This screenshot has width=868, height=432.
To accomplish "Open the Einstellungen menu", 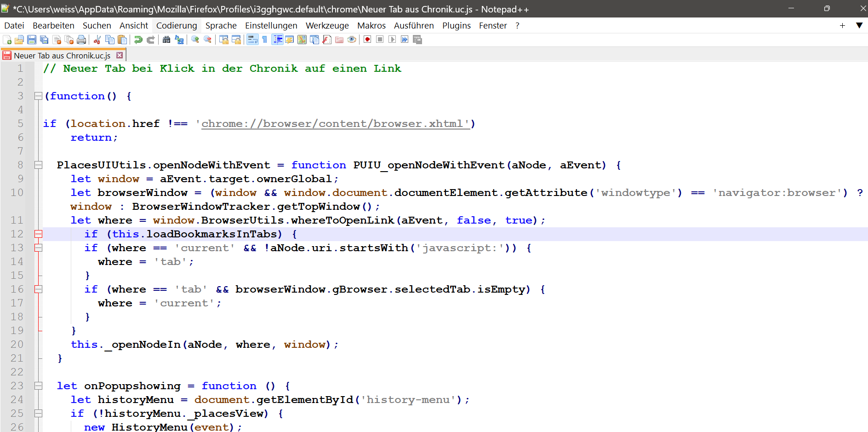I will [x=271, y=26].
